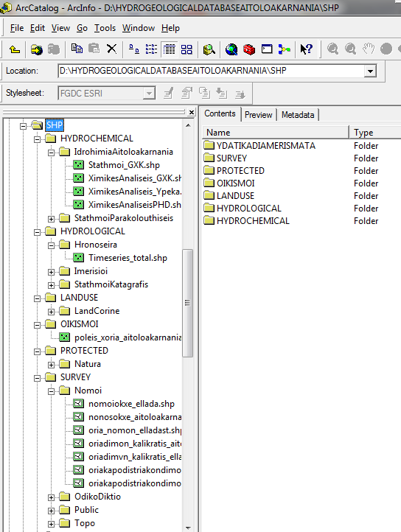Open the Stylesheet FGDC ESRI dropdown

pyautogui.click(x=149, y=93)
